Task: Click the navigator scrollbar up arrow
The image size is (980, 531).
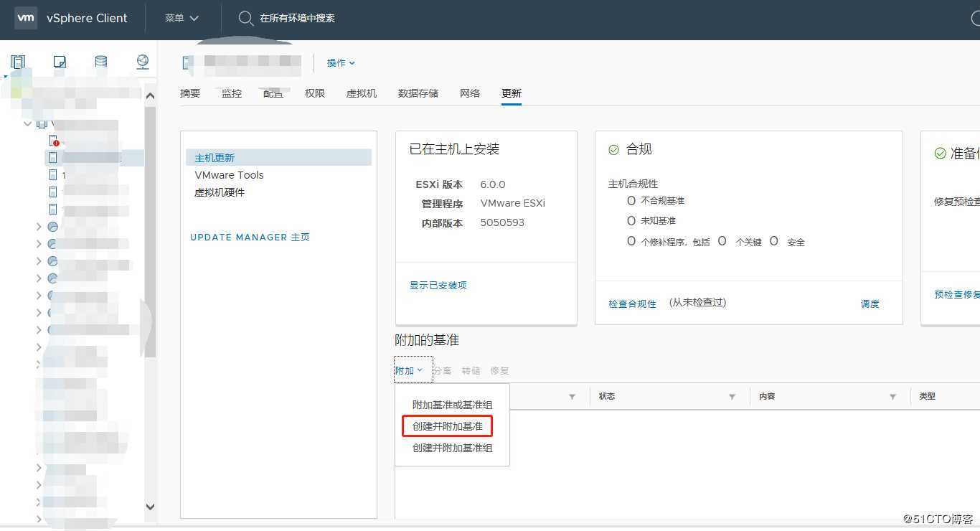Action: click(150, 96)
